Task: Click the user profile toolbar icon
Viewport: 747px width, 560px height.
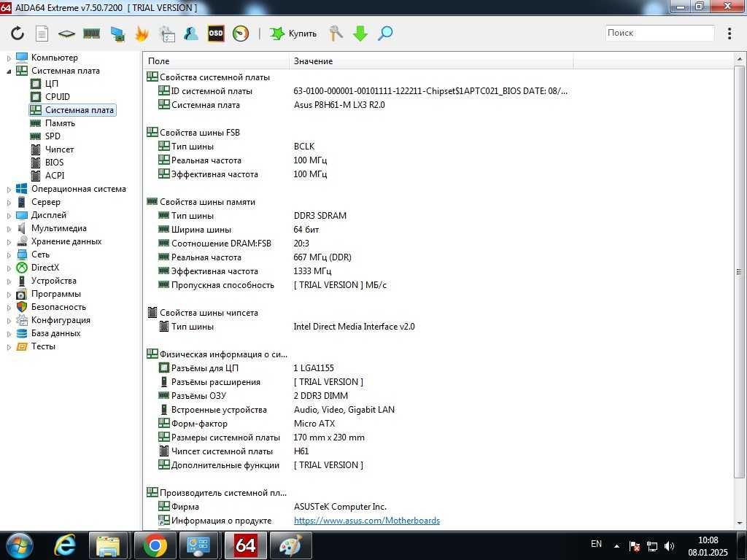Action: [x=191, y=34]
